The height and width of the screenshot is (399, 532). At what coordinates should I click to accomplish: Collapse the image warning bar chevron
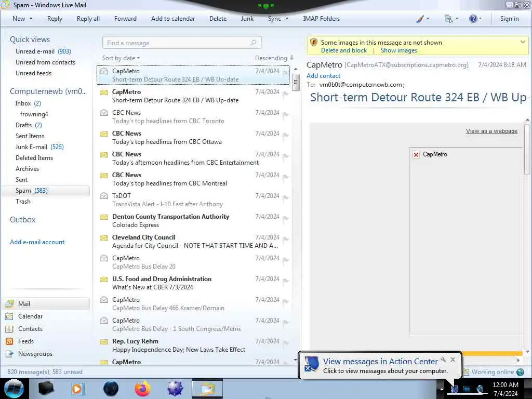(523, 42)
